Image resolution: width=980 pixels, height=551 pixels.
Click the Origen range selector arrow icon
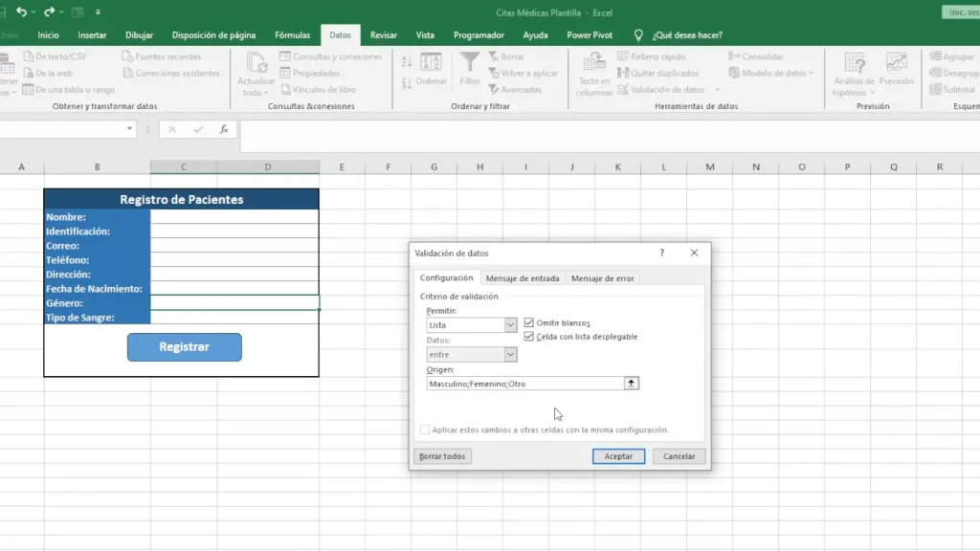point(632,384)
